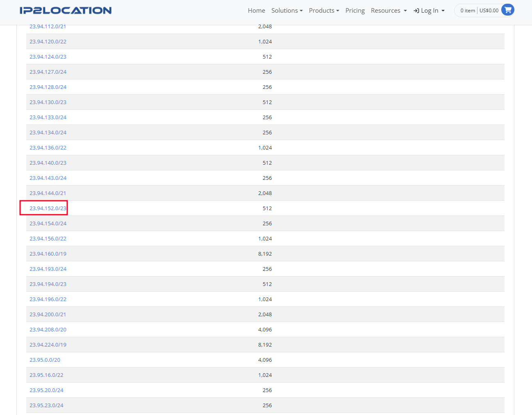Click the shopping cart icon

(507, 10)
